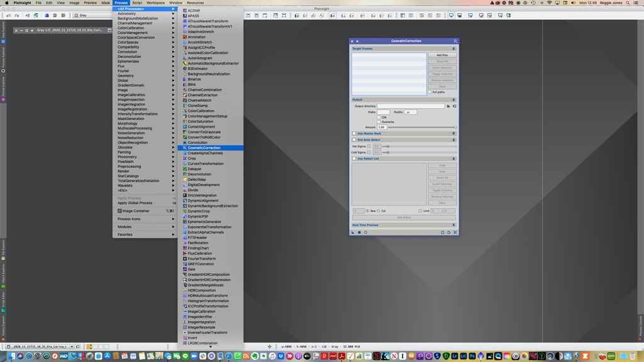Open the Script Editor side tab
This screenshot has width=644, height=362.
tap(3, 302)
